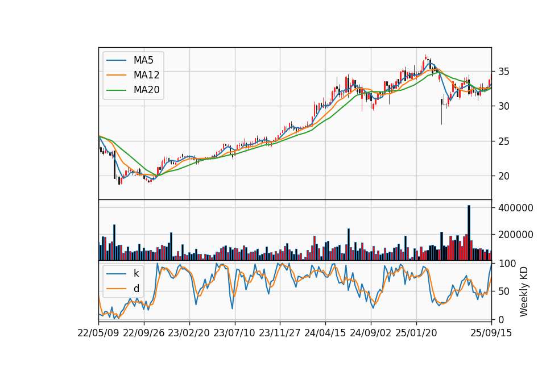546x392 pixels.
Task: Click the KD axis value 0
Action: click(502, 319)
